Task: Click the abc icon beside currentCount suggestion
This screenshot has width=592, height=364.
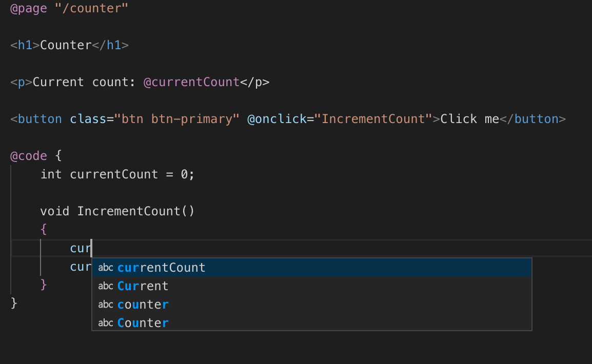Action: point(105,267)
